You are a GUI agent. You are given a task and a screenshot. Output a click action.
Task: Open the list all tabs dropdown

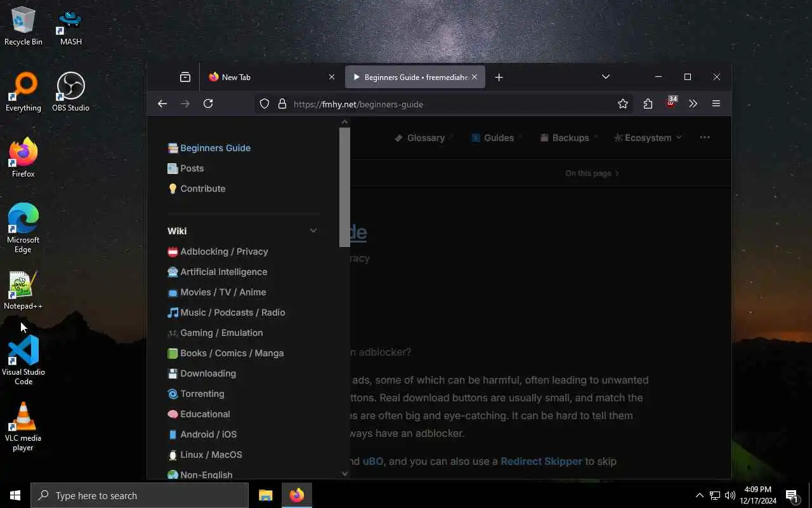click(x=606, y=77)
